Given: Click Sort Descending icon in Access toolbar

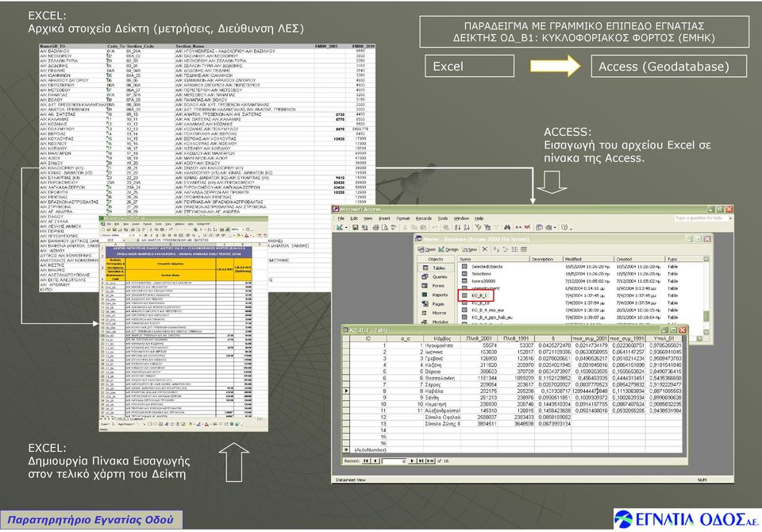Looking at the screenshot, I should [x=467, y=228].
